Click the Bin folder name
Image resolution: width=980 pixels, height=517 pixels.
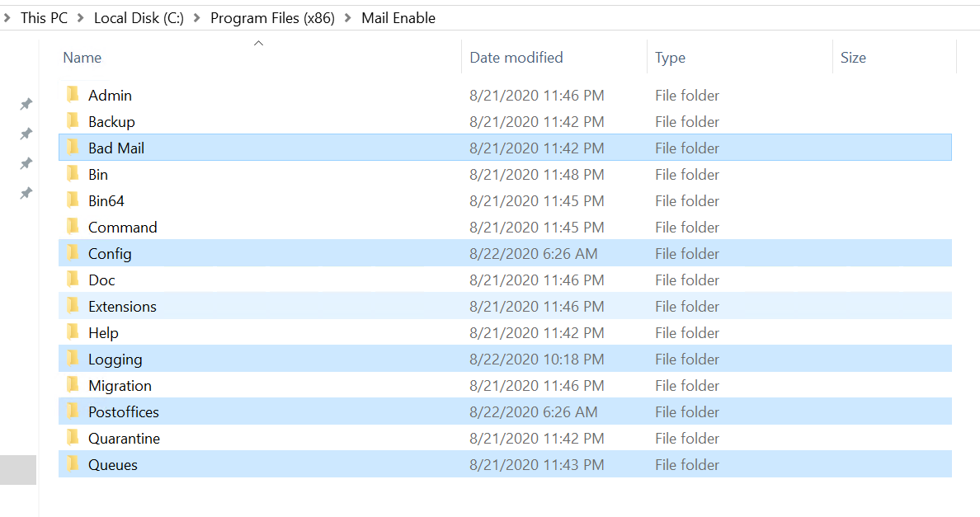(x=98, y=174)
